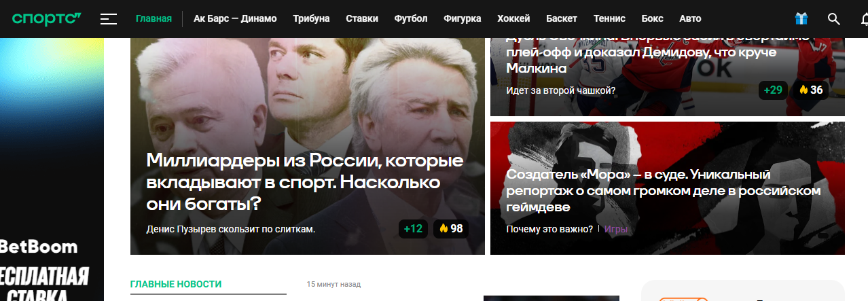Open the billionaires in sport article
Image resolution: width=868 pixels, height=301 pixels.
(x=305, y=182)
